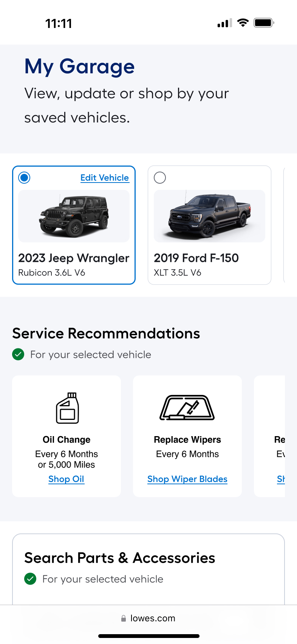Tap the battery status icon
297x644 pixels.
point(264,23)
